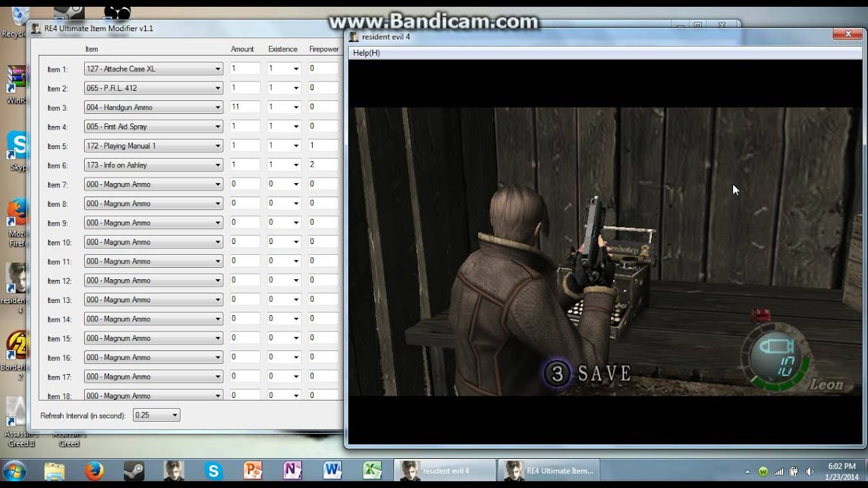This screenshot has height=488, width=868.
Task: Show hidden system tray icons
Action: pos(747,471)
